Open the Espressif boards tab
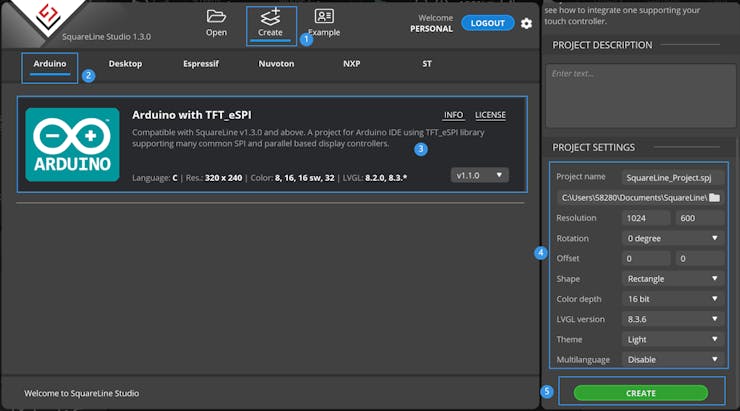The height and width of the screenshot is (411, 740). pyautogui.click(x=201, y=64)
